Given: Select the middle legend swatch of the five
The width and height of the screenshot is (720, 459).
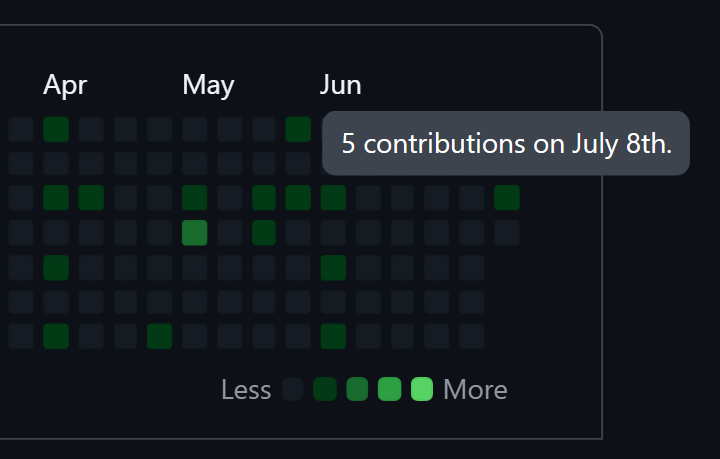Looking at the screenshot, I should [x=357, y=389].
